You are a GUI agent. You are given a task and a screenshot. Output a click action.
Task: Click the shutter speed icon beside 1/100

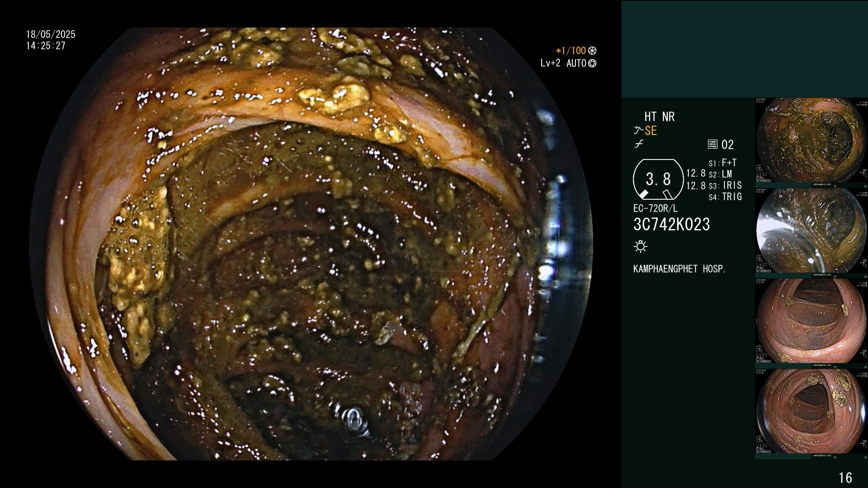click(x=592, y=51)
